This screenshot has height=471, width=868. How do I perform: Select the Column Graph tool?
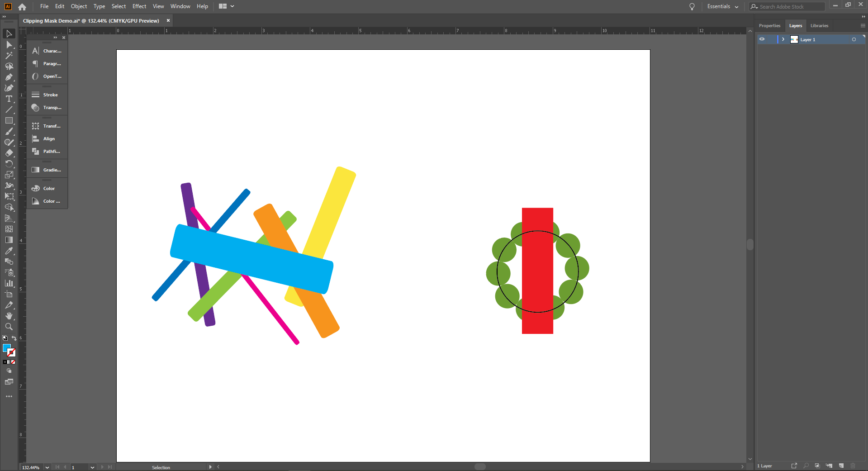pyautogui.click(x=9, y=284)
